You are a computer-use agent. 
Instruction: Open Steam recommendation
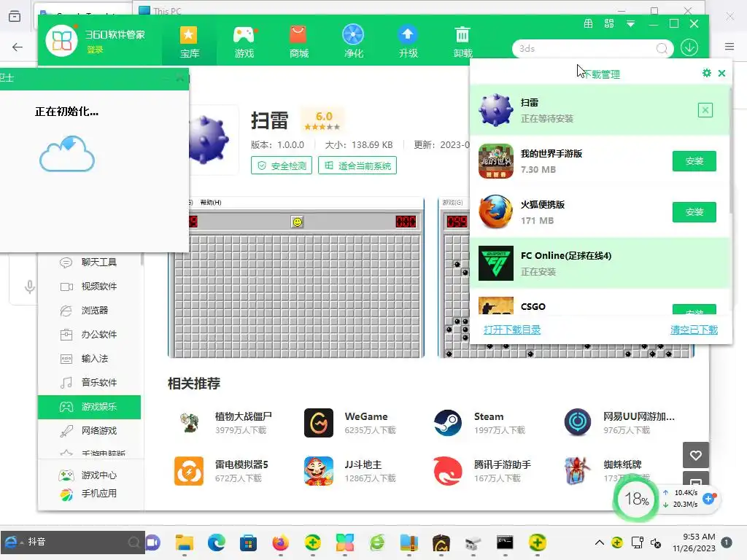click(479, 422)
